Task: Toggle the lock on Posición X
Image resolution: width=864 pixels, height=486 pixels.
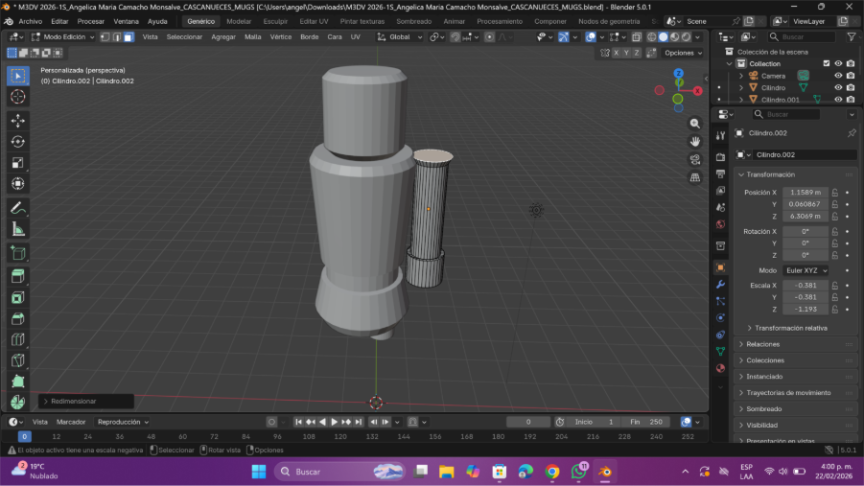Action: 835,192
